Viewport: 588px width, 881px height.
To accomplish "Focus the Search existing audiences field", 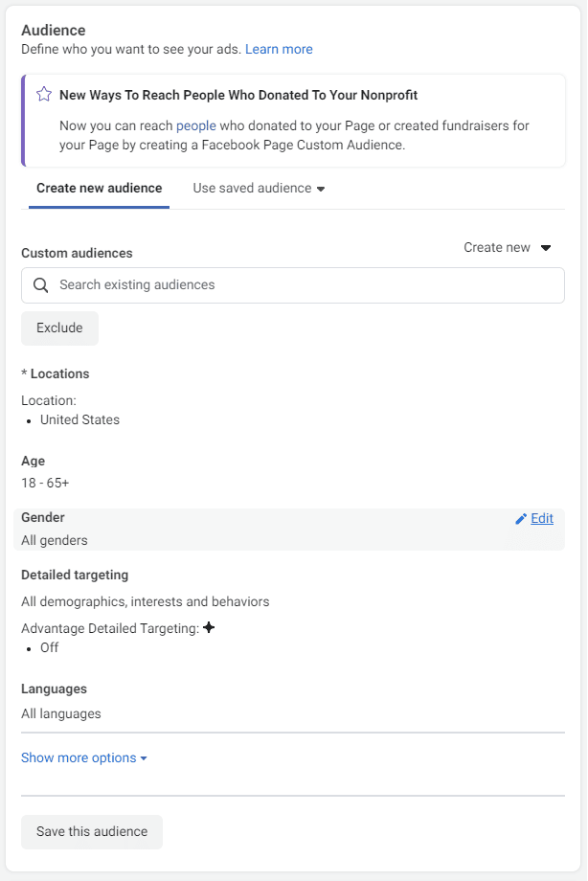I will (293, 285).
